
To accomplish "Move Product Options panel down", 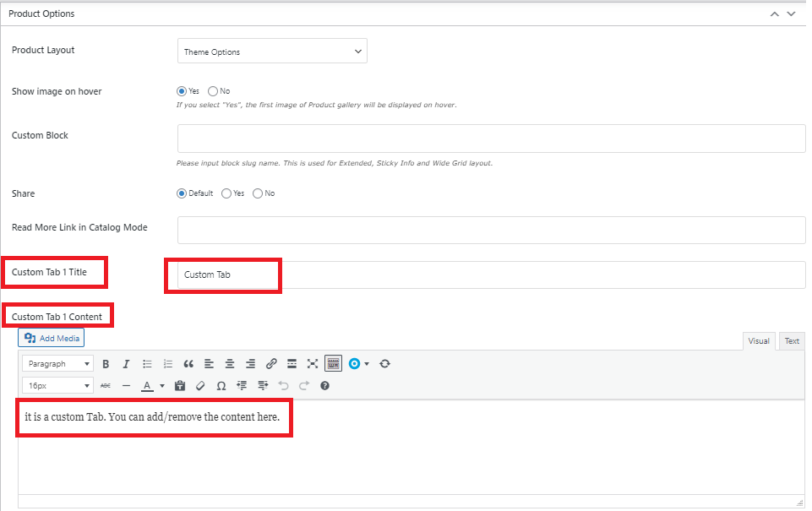I will click(791, 14).
